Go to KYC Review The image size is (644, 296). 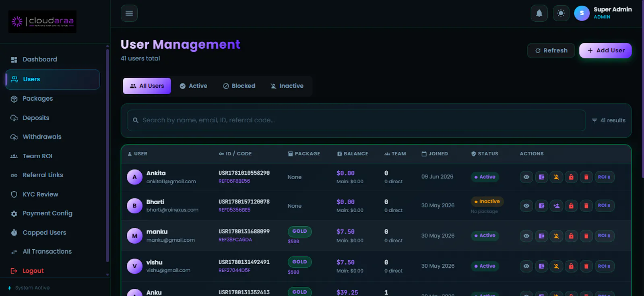tap(40, 195)
